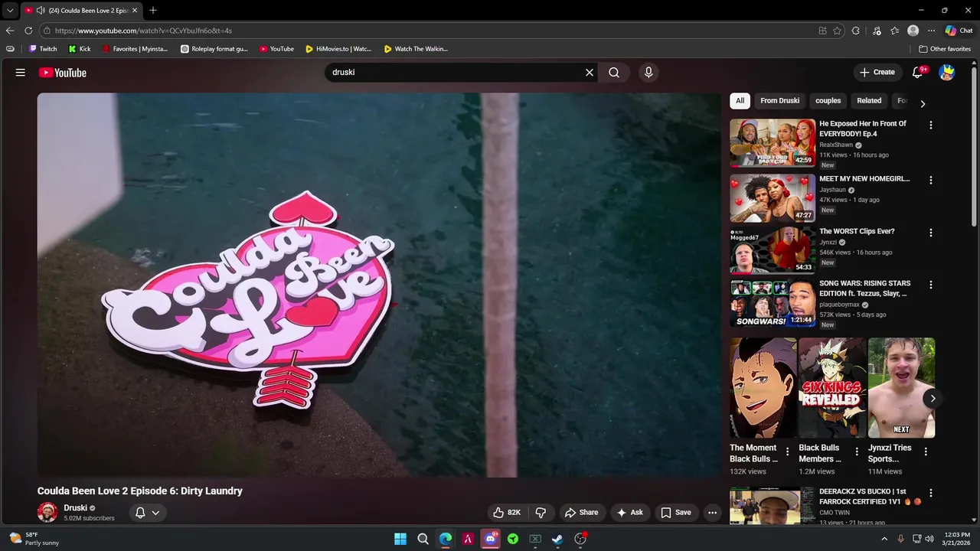This screenshot has height=551, width=980.
Task: Open Twitch bookmark
Action: click(x=43, y=49)
